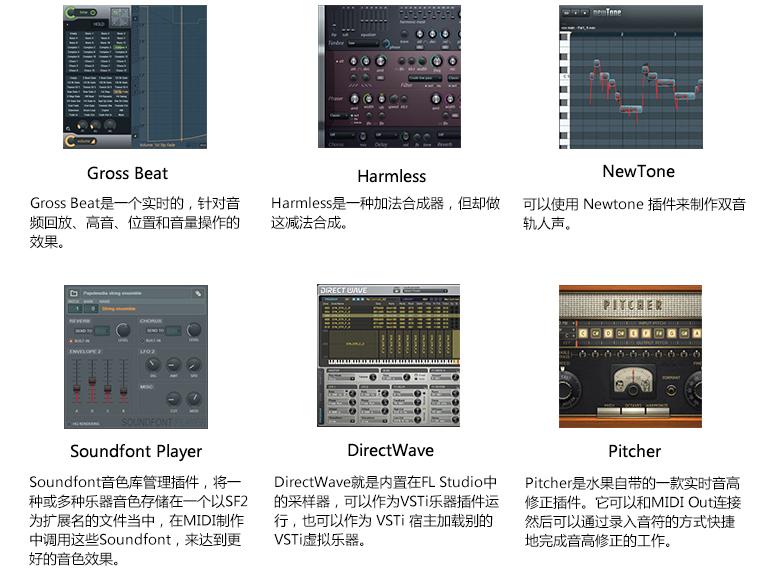Click the Harmless title
770x574 pixels.
click(391, 176)
